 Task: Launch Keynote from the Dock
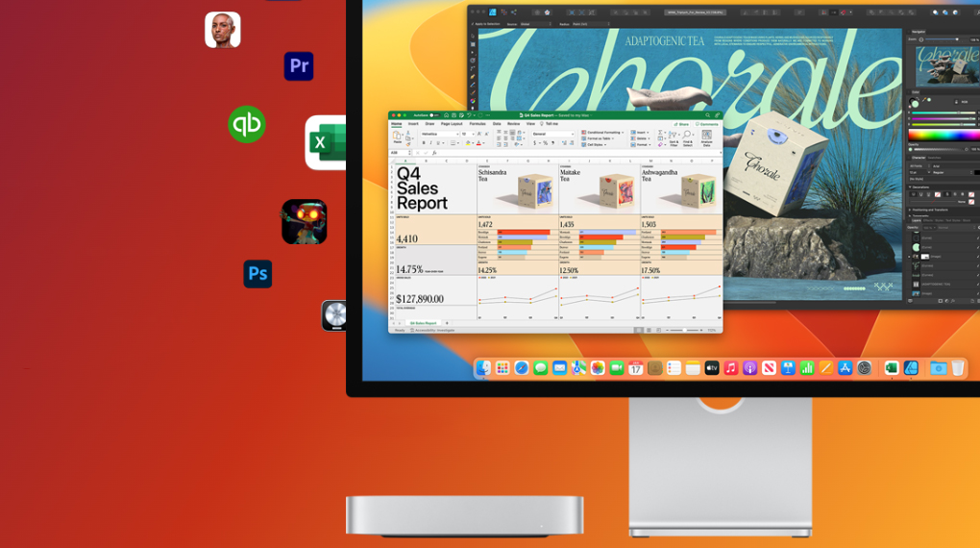pos(788,368)
